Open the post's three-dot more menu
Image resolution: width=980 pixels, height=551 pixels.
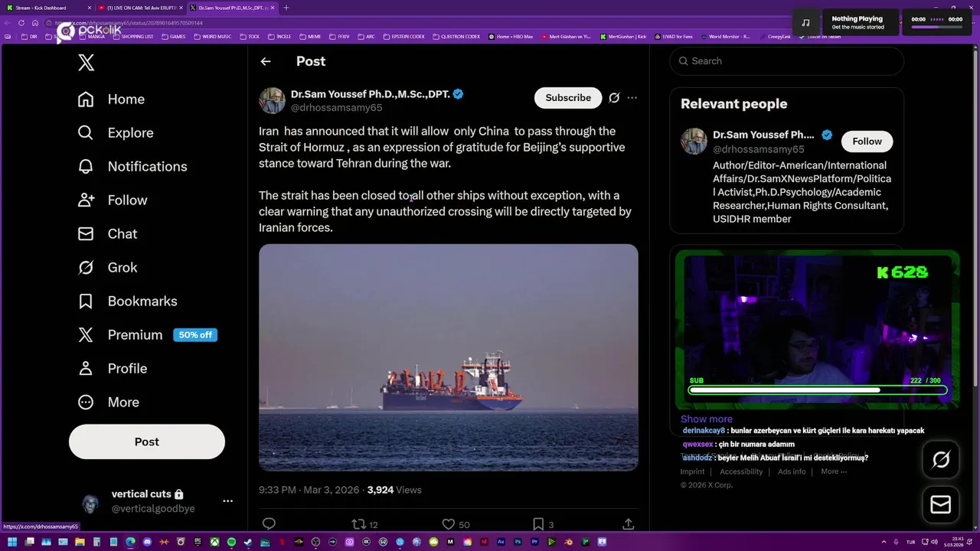632,98
